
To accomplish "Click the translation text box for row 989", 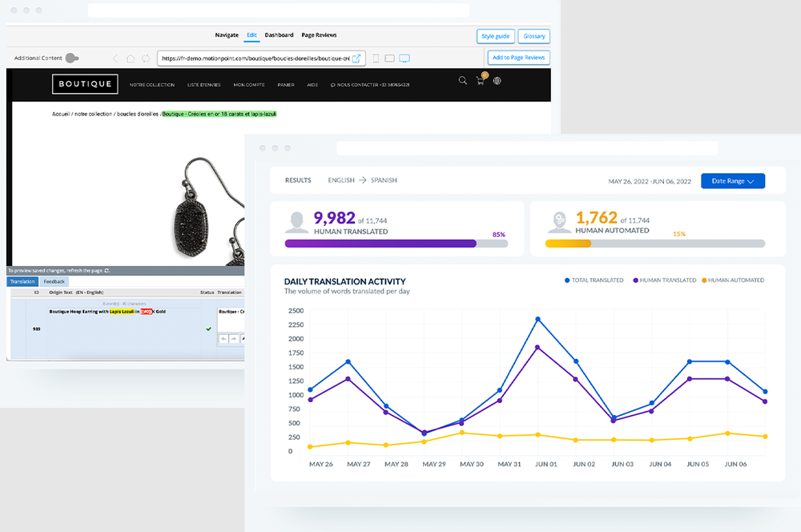I will point(231,320).
